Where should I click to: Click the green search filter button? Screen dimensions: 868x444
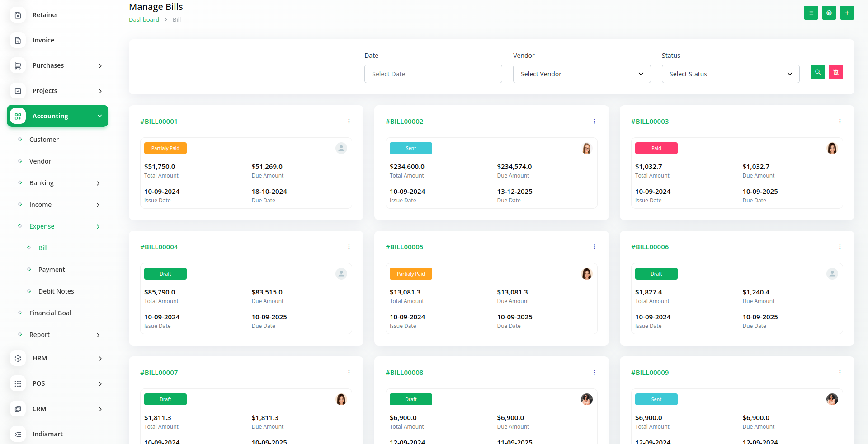pos(817,72)
